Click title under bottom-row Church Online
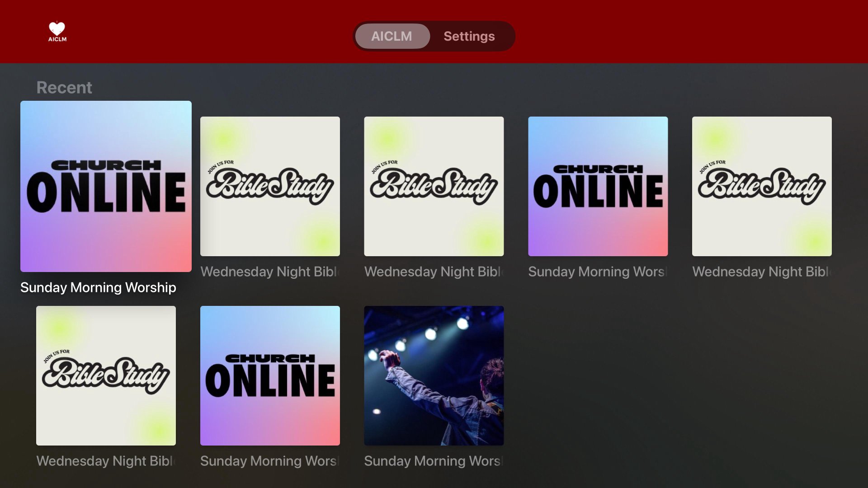 click(270, 461)
